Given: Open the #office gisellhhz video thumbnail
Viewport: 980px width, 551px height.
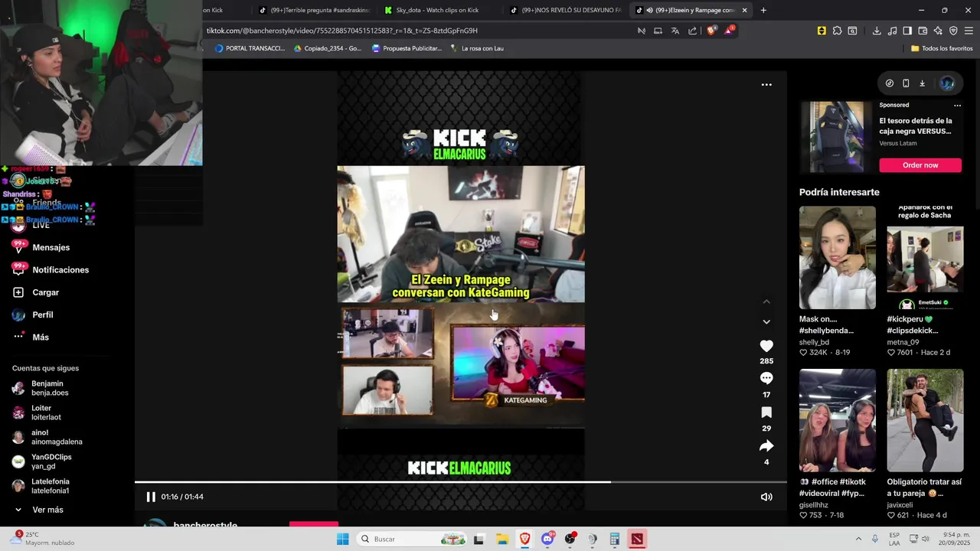Looking at the screenshot, I should [x=837, y=420].
